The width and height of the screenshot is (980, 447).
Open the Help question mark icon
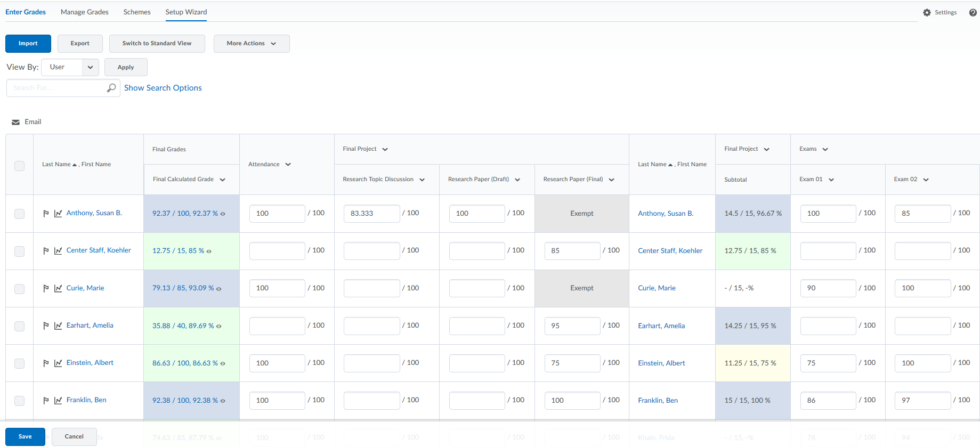[973, 12]
